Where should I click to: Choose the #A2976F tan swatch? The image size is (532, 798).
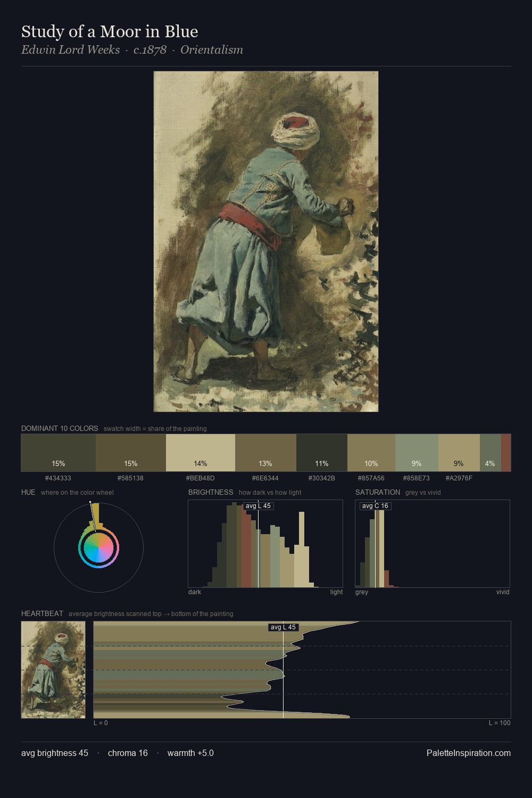point(459,453)
